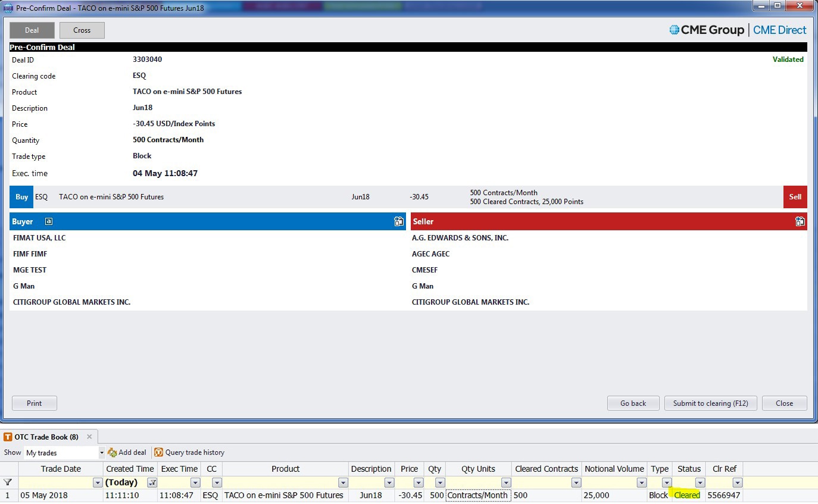Click the Trade Date column header
This screenshot has width=818, height=504.
(x=61, y=469)
